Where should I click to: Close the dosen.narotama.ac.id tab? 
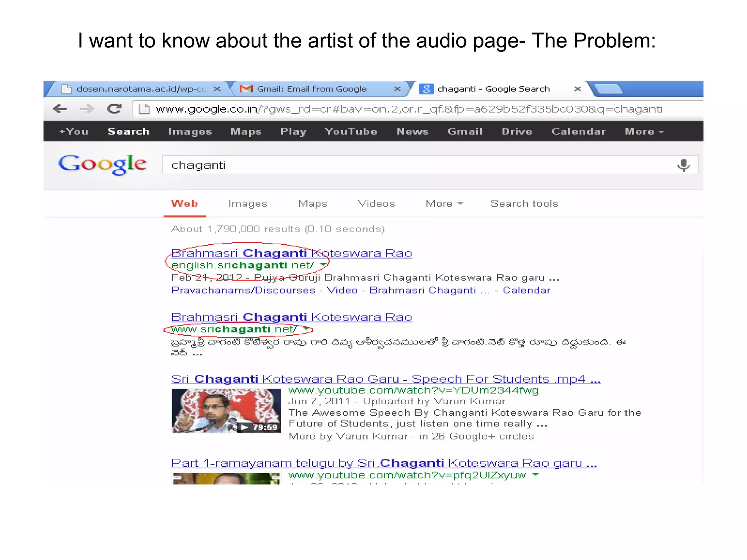217,89
